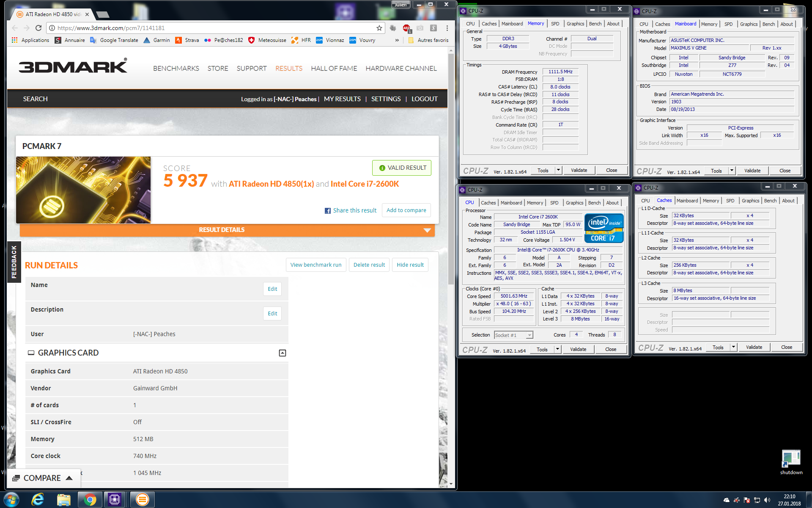Click the MY RESULTS link
This screenshot has height=508, width=812.
[342, 99]
